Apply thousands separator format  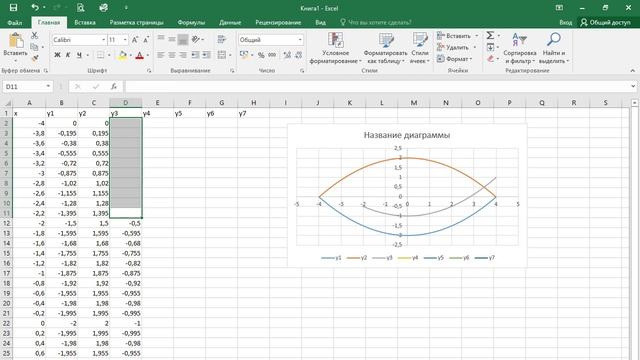[272, 55]
